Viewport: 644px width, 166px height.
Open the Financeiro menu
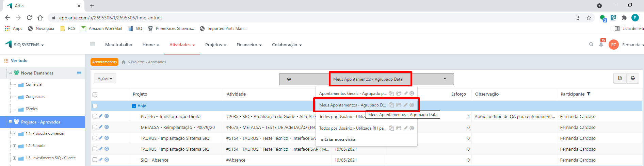point(249,45)
